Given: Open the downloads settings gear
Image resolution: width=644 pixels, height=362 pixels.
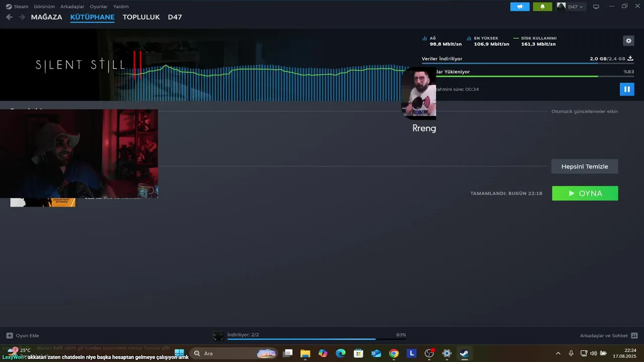Looking at the screenshot, I should point(628,41).
